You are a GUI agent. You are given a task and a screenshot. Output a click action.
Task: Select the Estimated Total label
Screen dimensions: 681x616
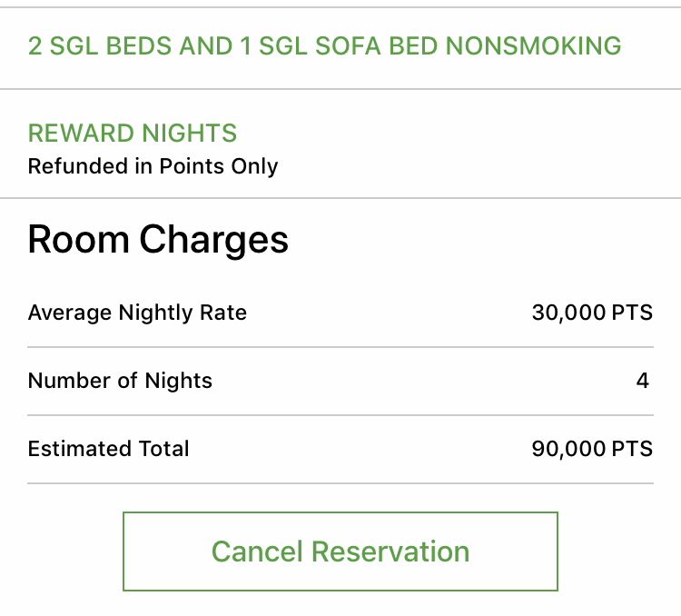click(x=109, y=449)
